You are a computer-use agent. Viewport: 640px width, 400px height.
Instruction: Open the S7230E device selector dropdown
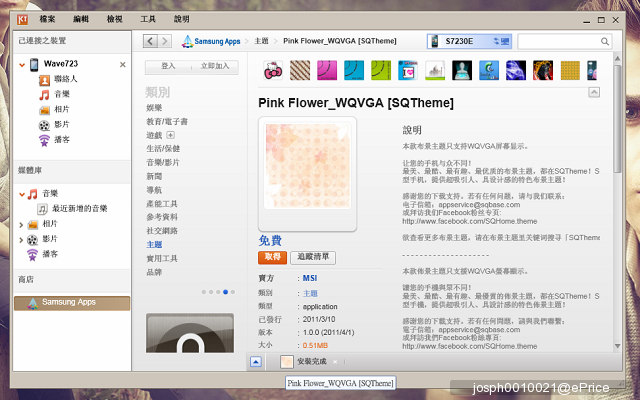click(469, 41)
